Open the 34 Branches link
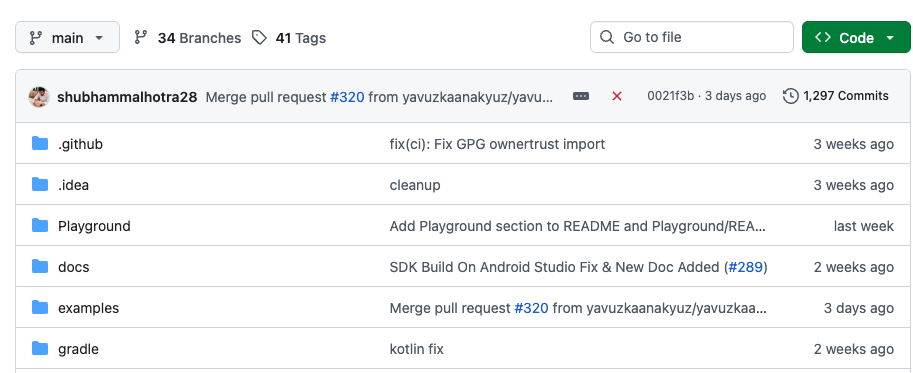Viewport: 913px width, 373px height. [187, 38]
